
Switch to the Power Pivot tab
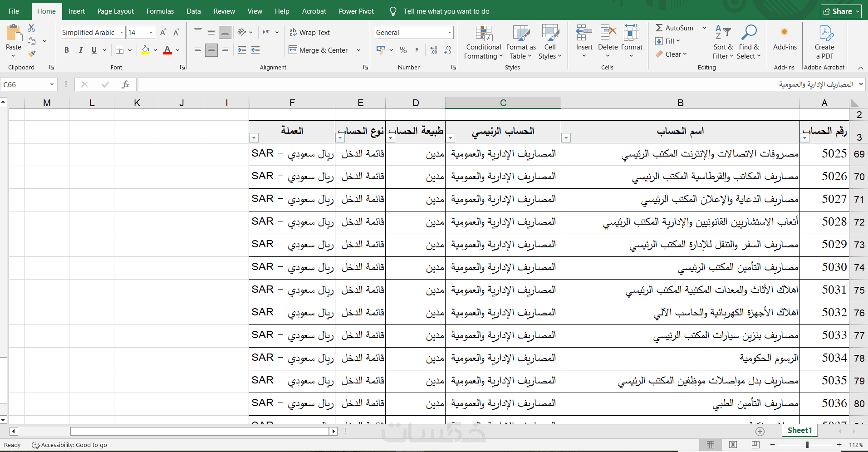[x=356, y=11]
